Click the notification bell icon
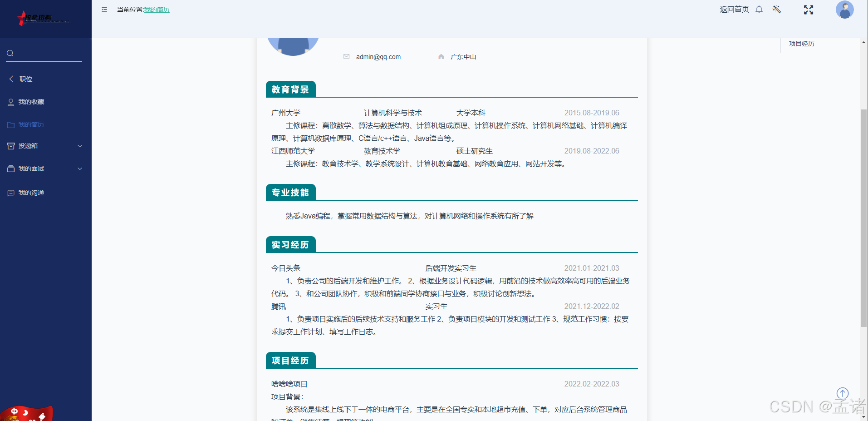Viewport: 868px width, 421px height. pos(759,10)
